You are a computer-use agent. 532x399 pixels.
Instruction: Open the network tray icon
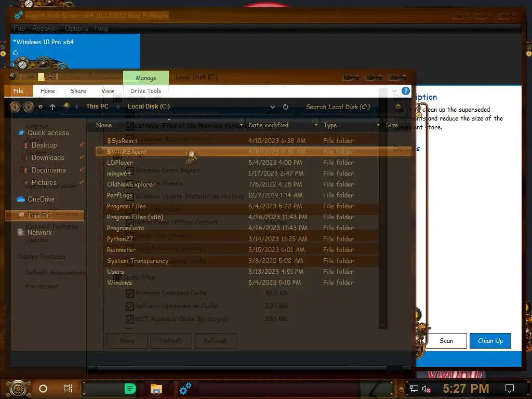414,389
